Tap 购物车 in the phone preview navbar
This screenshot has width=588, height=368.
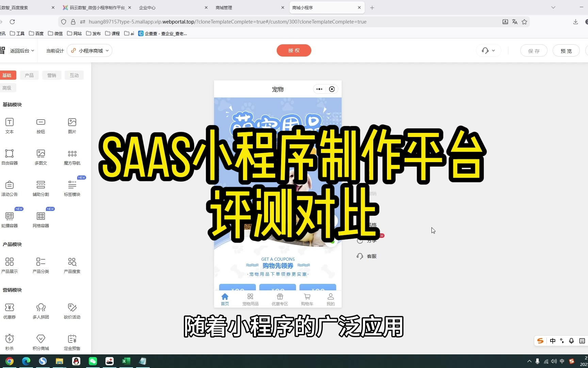(x=307, y=299)
